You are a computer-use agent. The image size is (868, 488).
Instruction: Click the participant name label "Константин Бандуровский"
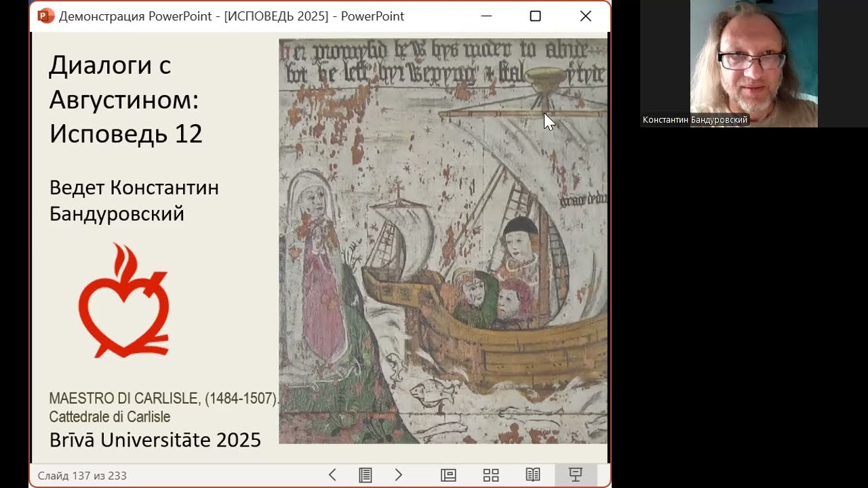click(695, 120)
